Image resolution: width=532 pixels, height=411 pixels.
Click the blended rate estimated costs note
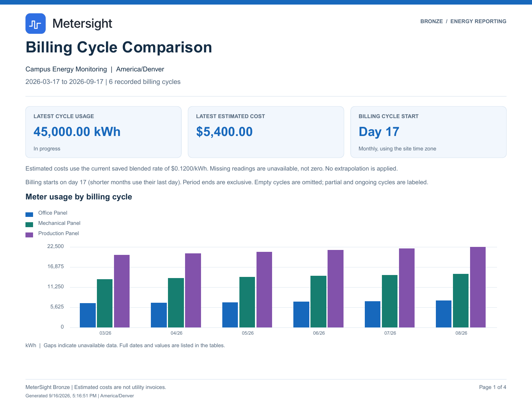pyautogui.click(x=212, y=169)
